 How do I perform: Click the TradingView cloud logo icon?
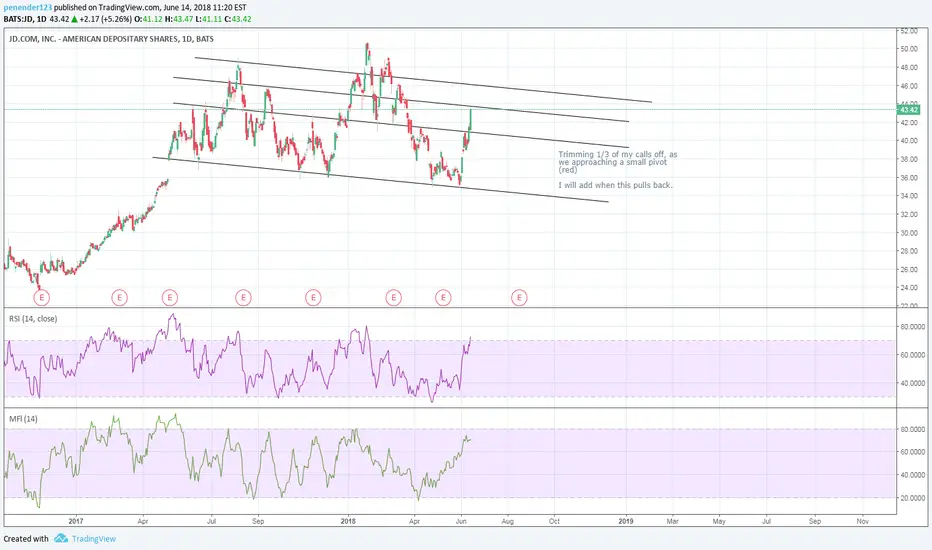coord(61,538)
